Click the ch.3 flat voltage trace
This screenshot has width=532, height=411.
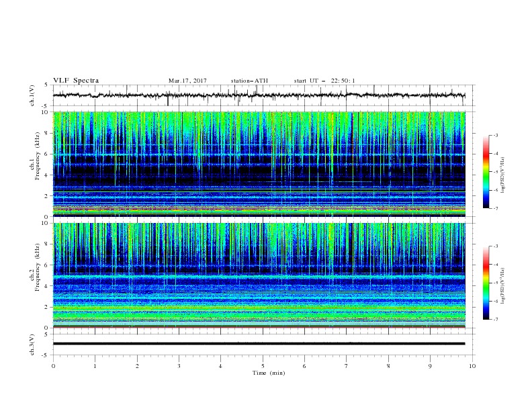pyautogui.click(x=259, y=344)
